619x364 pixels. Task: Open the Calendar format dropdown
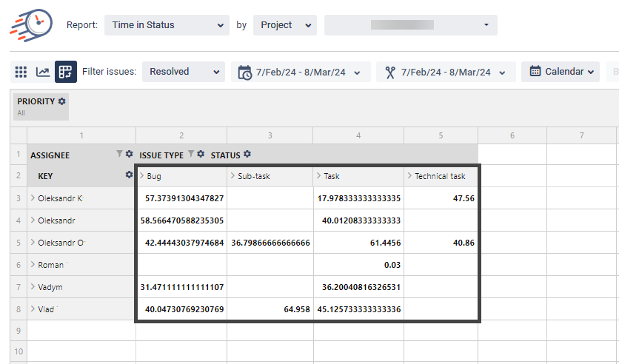pos(562,72)
